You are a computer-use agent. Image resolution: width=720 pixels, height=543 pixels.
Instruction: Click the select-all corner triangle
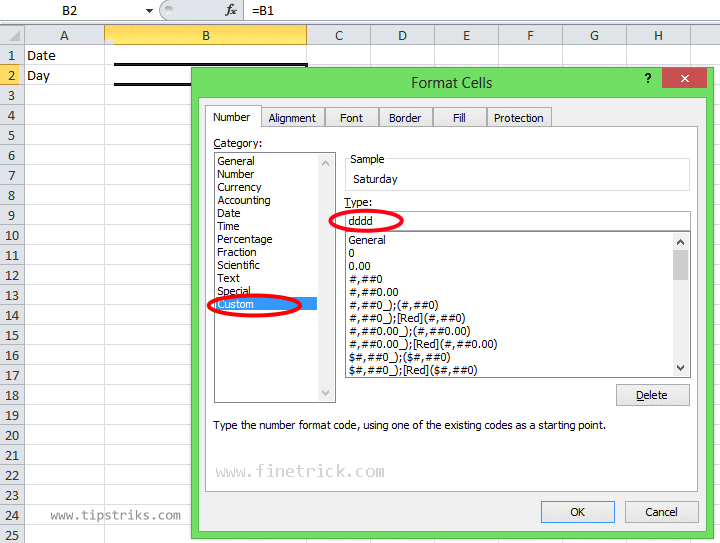point(13,35)
